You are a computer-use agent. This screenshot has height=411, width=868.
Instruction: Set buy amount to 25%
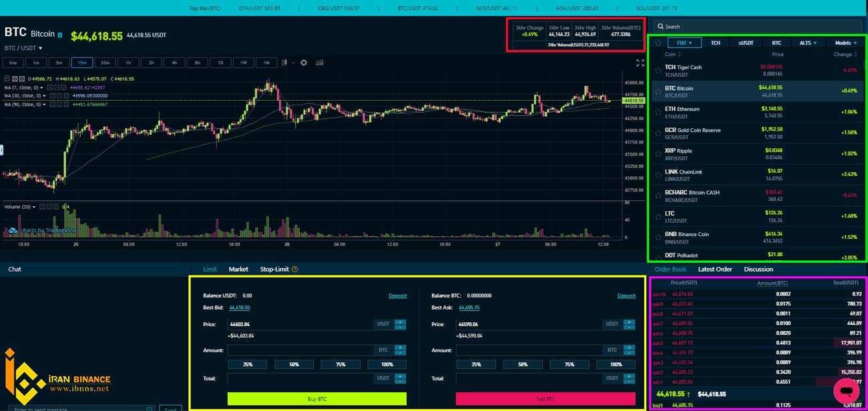248,364
